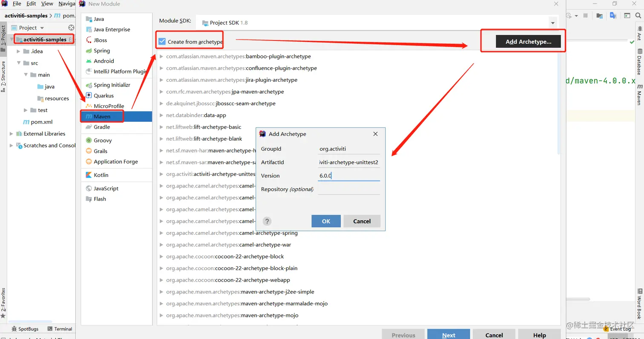Focus the GroupId input field
The height and width of the screenshot is (339, 644).
coord(349,149)
